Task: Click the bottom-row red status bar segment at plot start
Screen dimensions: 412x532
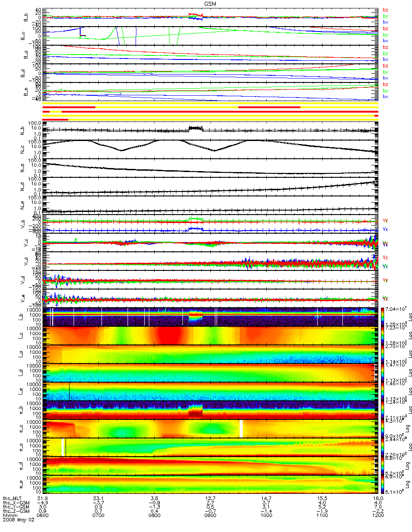Action: (x=55, y=119)
